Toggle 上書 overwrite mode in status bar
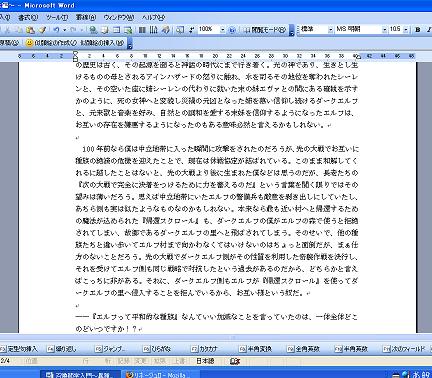 [x=179, y=361]
